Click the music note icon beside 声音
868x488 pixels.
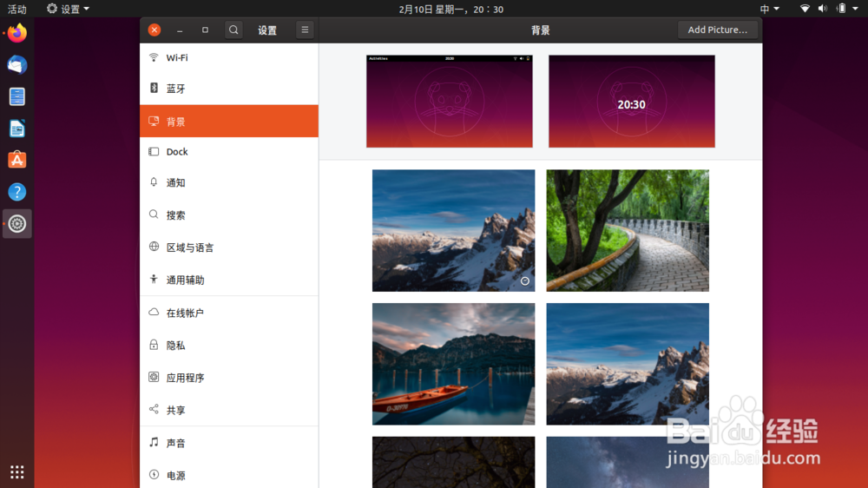pos(154,442)
